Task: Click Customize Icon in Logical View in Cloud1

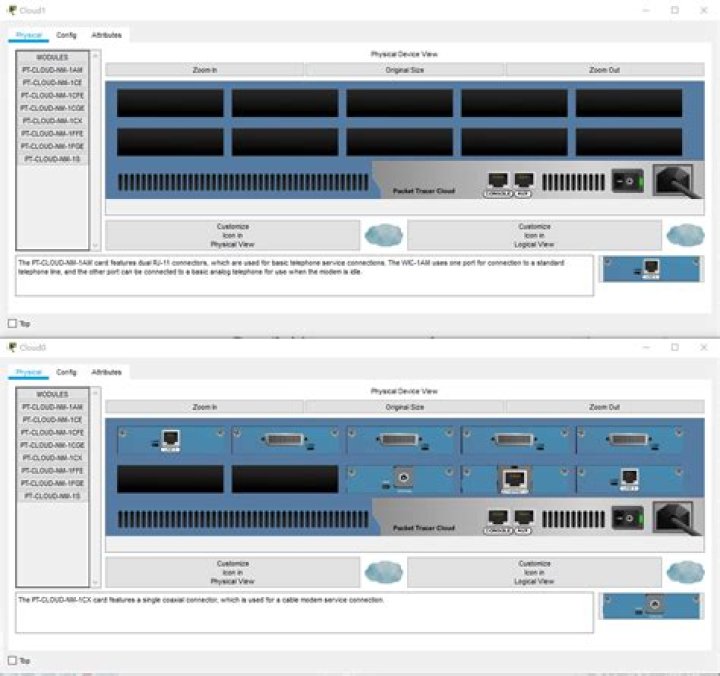Action: [x=534, y=235]
